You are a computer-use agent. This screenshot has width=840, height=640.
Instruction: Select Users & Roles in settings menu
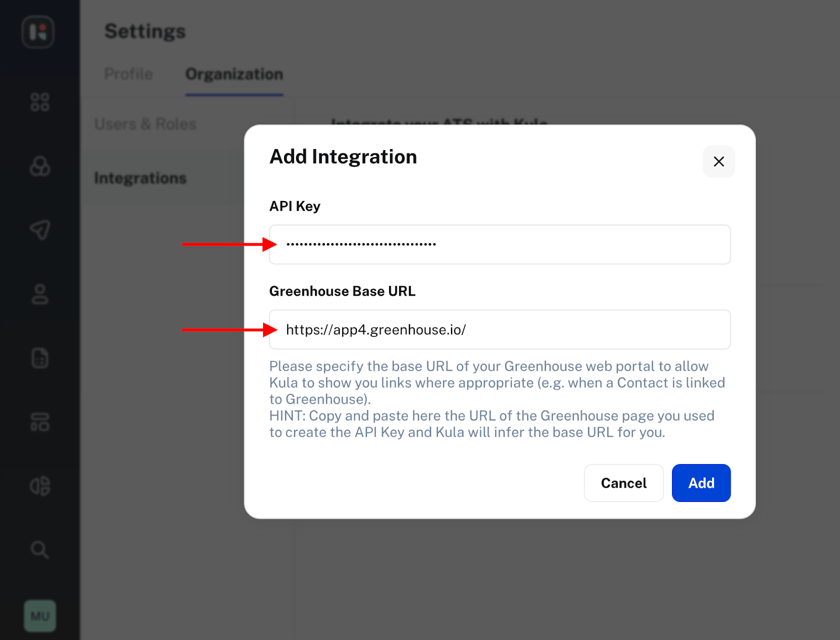(145, 124)
